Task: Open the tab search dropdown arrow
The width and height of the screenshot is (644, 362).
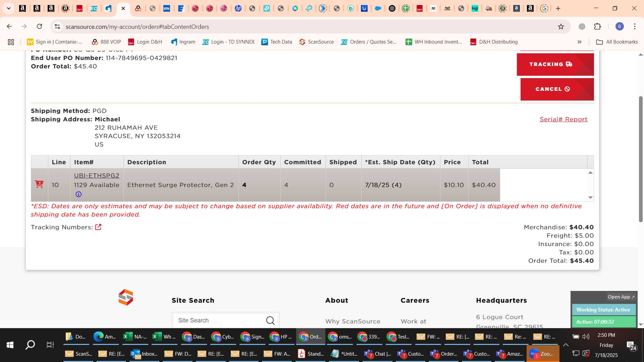Action: pyautogui.click(x=9, y=8)
